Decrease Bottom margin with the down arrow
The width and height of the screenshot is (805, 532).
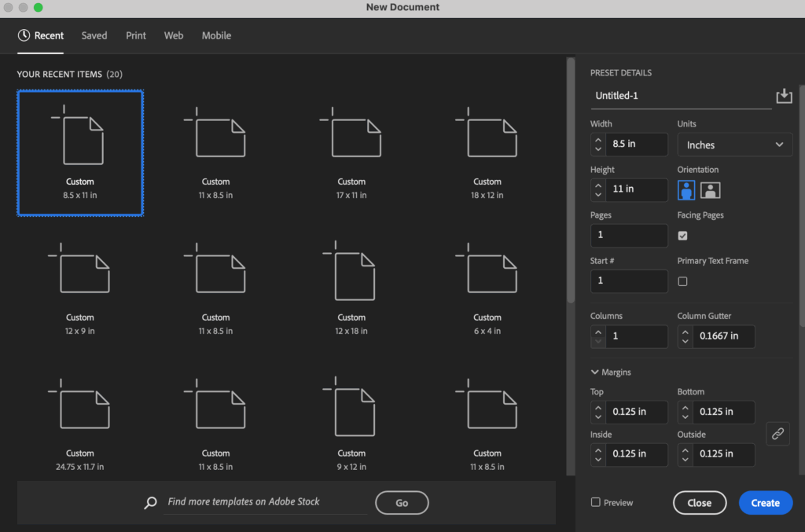click(685, 417)
